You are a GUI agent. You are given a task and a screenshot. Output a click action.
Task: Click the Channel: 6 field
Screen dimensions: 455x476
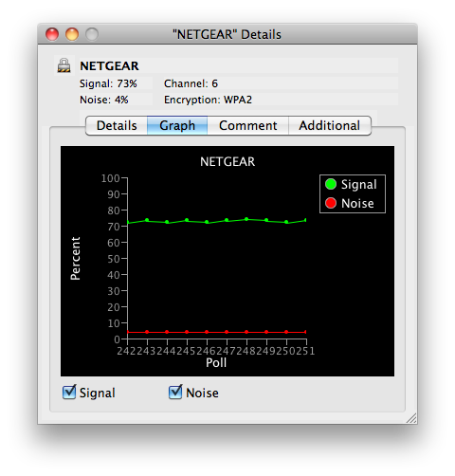(191, 83)
